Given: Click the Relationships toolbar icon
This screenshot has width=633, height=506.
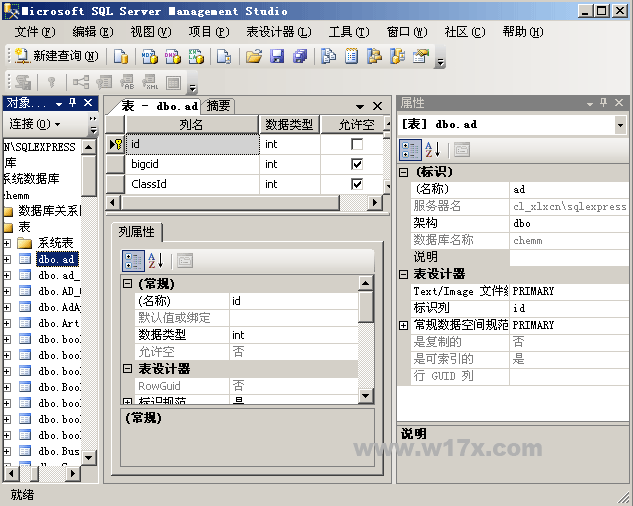Looking at the screenshot, I should click(x=81, y=82).
